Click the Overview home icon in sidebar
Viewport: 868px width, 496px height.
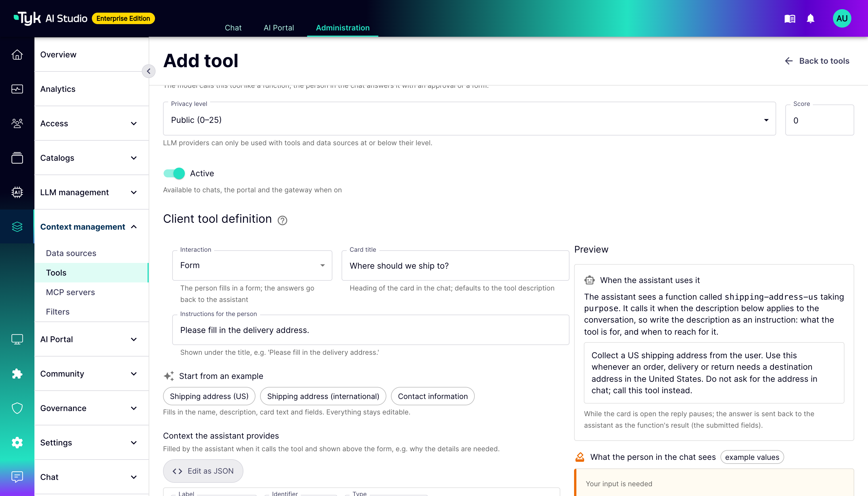click(17, 55)
